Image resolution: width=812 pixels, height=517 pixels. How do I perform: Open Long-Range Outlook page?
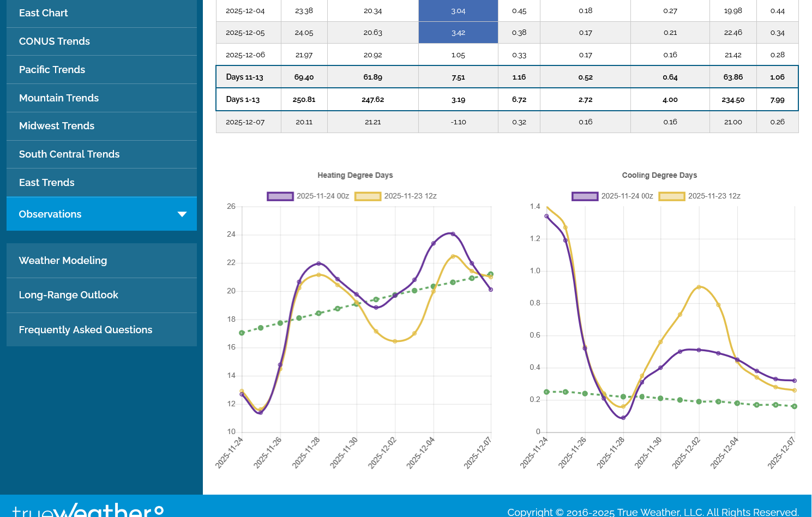(69, 295)
